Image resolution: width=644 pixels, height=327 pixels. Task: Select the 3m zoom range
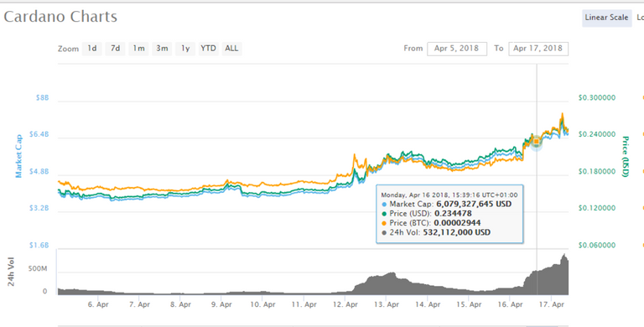(x=162, y=49)
